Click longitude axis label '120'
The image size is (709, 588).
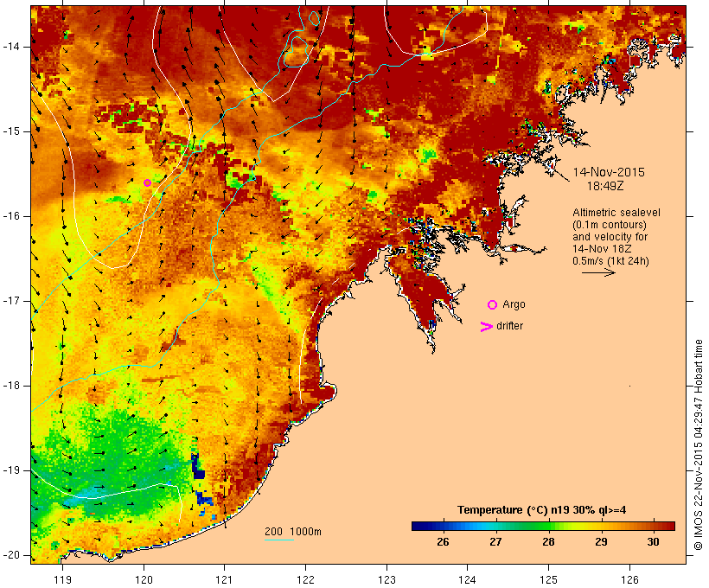pyautogui.click(x=144, y=579)
